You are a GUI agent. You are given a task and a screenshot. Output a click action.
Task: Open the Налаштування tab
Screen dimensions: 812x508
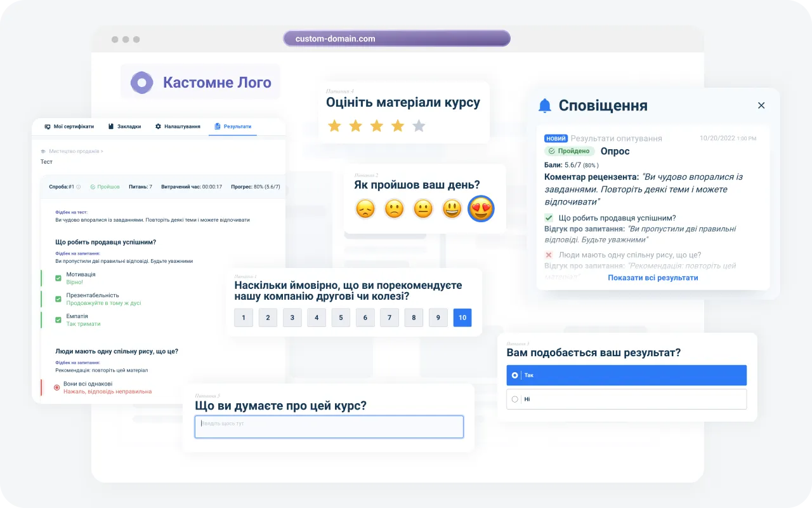click(178, 127)
